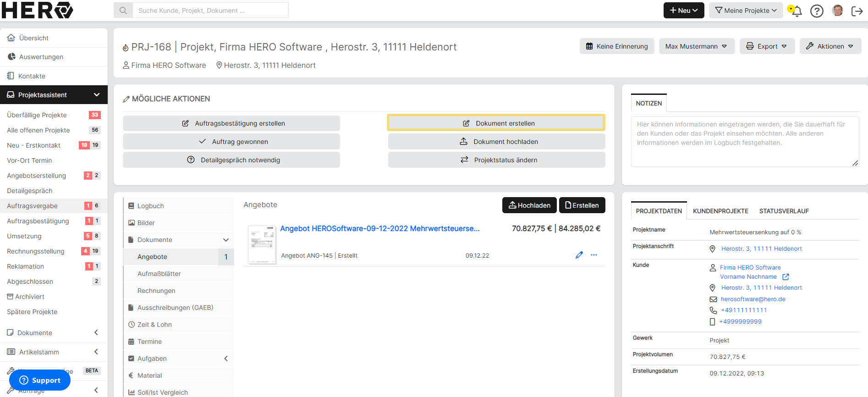The width and height of the screenshot is (868, 397).
Task: Click the Dokument hochladen button
Action: click(x=496, y=142)
